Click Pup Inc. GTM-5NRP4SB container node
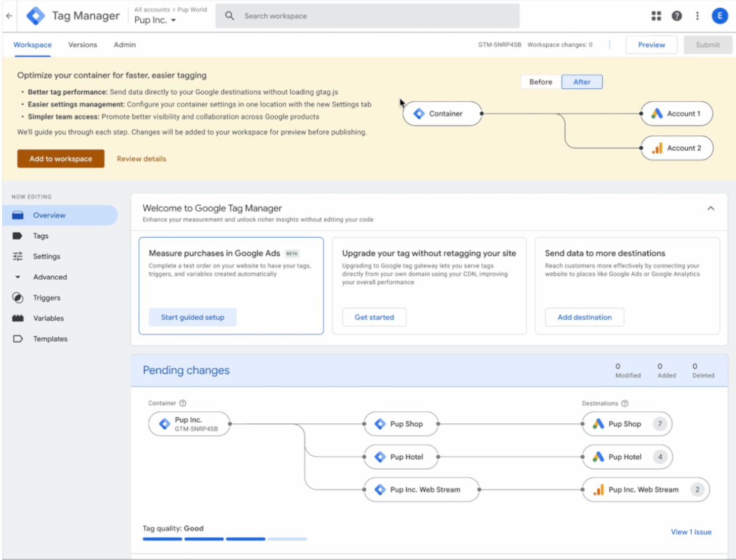The width and height of the screenshot is (736, 560). coord(190,424)
